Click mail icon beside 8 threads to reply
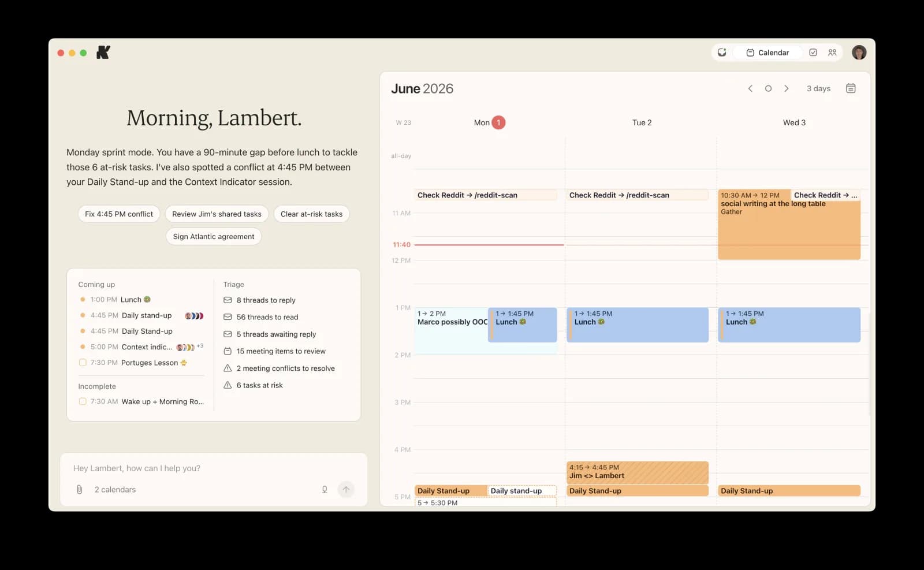 [x=228, y=300]
